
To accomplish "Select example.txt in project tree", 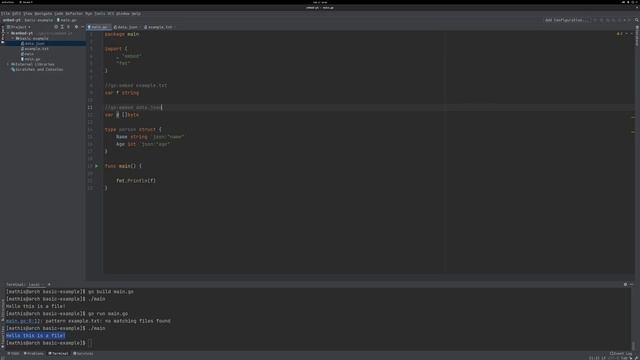I will pyautogui.click(x=36, y=49).
